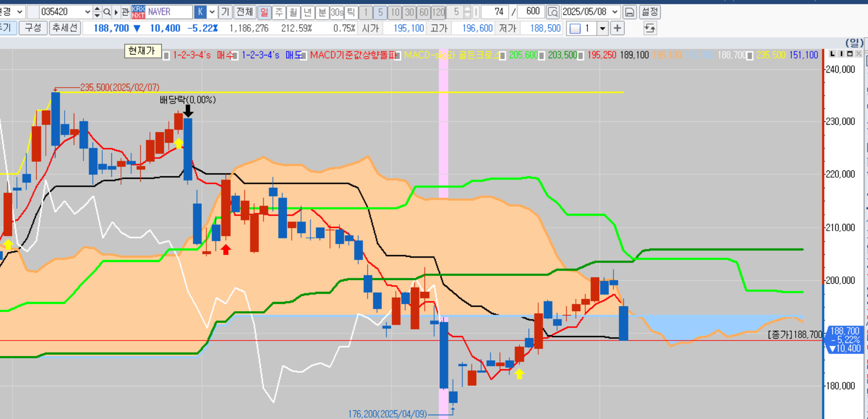Viewport: 868px width, 419px height.
Task: Click the KRX NXT exchange badge
Action: 138,12
